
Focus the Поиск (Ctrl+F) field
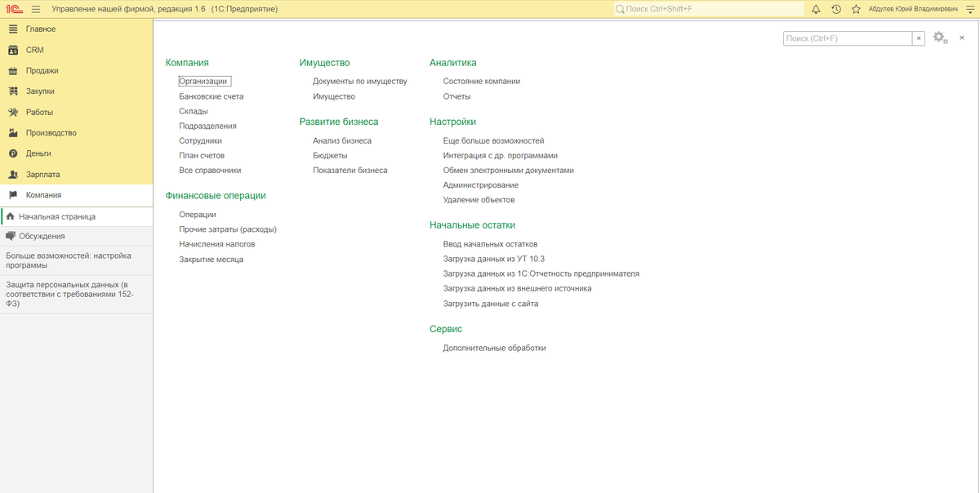tap(848, 38)
